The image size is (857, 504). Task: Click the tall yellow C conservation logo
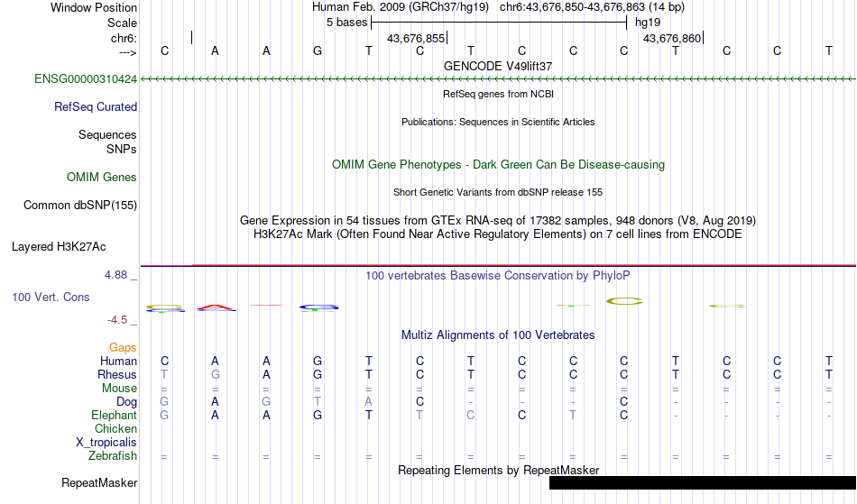pos(624,301)
